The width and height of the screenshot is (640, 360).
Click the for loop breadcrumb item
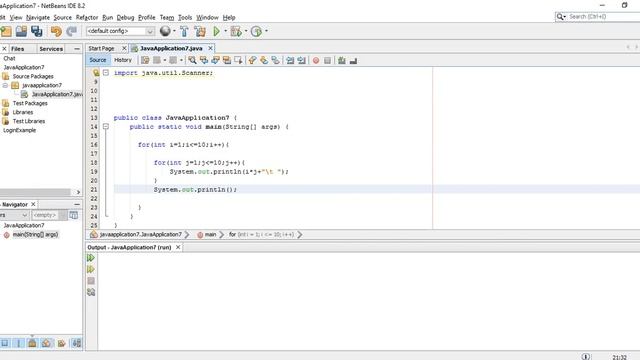point(261,235)
